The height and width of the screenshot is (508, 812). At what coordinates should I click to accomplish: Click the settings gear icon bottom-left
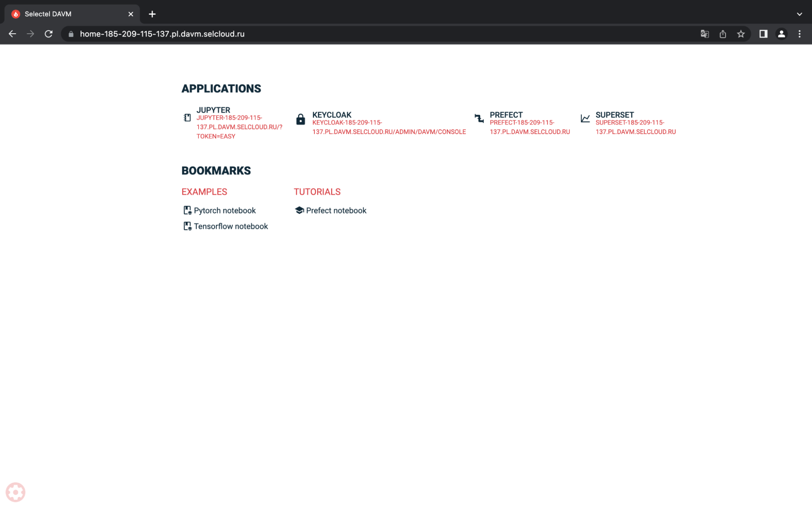click(x=15, y=492)
